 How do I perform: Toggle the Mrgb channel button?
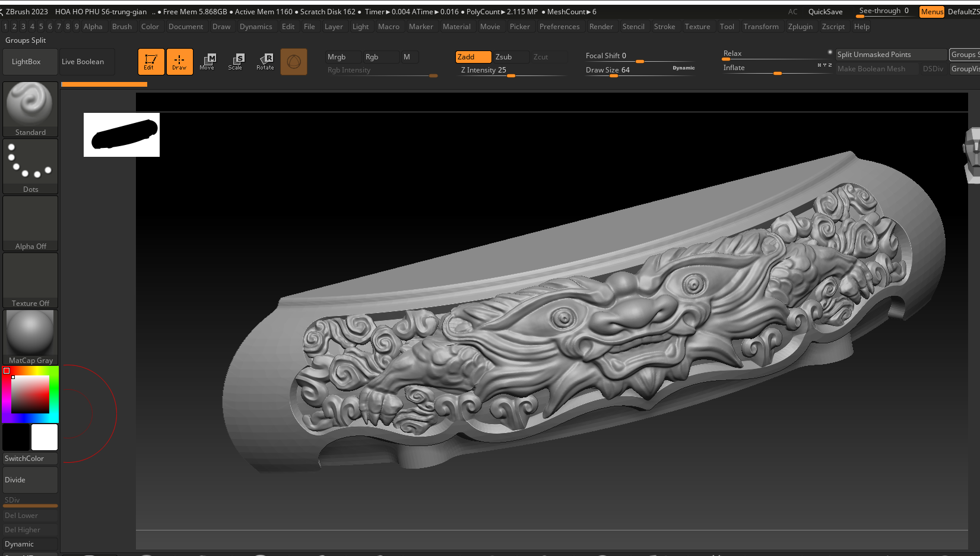tap(343, 57)
